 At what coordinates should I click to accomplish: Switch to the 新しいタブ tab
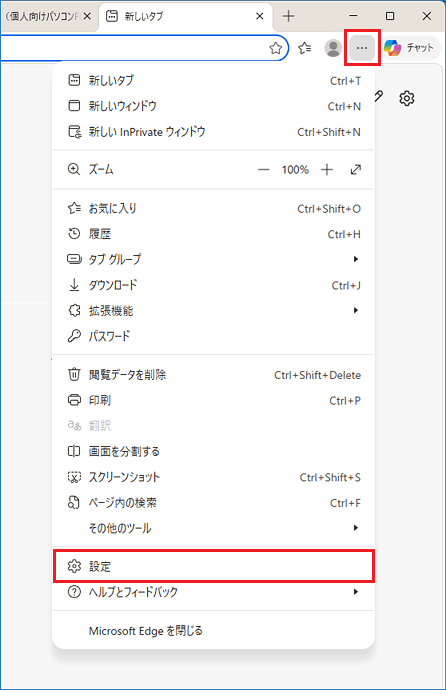(x=185, y=16)
